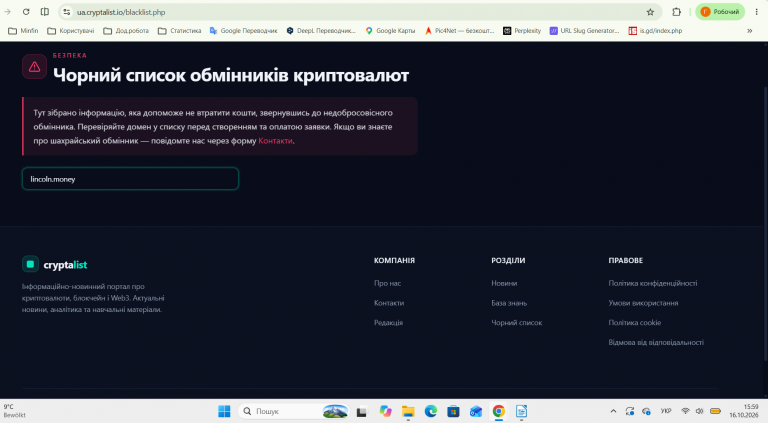Open Чорний список footer link
The width and height of the screenshot is (768, 423).
pos(517,322)
